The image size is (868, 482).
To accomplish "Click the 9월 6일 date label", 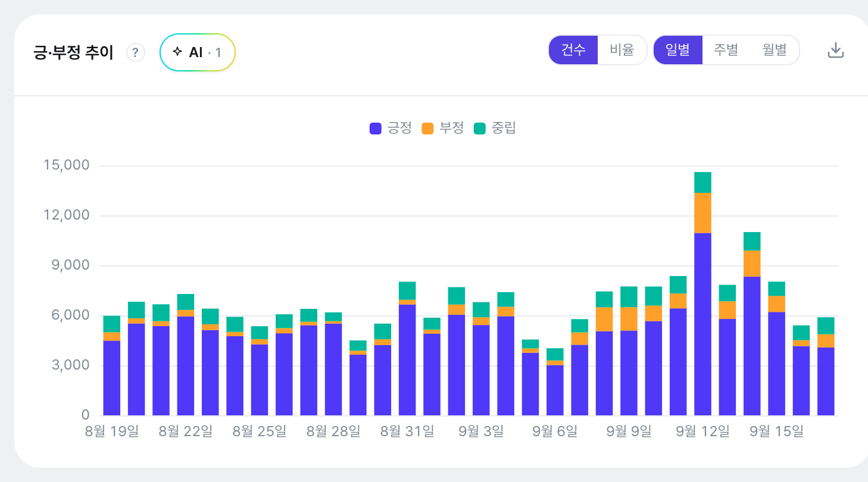I will click(555, 431).
